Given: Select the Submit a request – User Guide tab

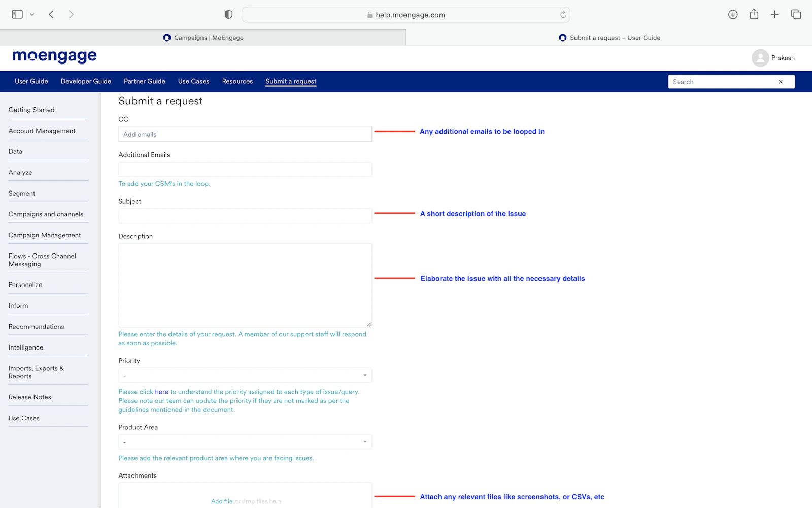Looking at the screenshot, I should pos(609,38).
